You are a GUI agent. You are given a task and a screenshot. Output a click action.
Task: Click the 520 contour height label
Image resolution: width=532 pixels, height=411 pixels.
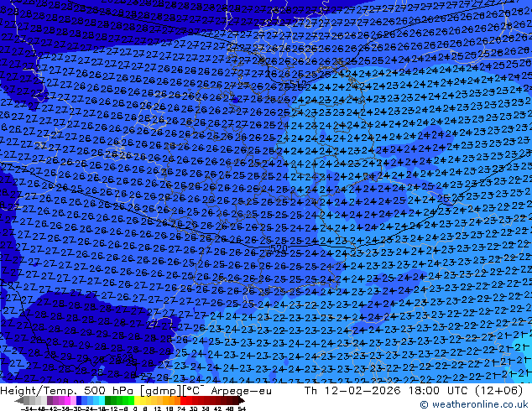(x=279, y=248)
